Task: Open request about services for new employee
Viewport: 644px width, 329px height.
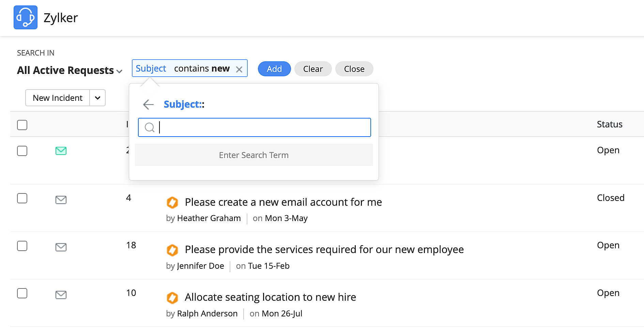Action: [324, 250]
